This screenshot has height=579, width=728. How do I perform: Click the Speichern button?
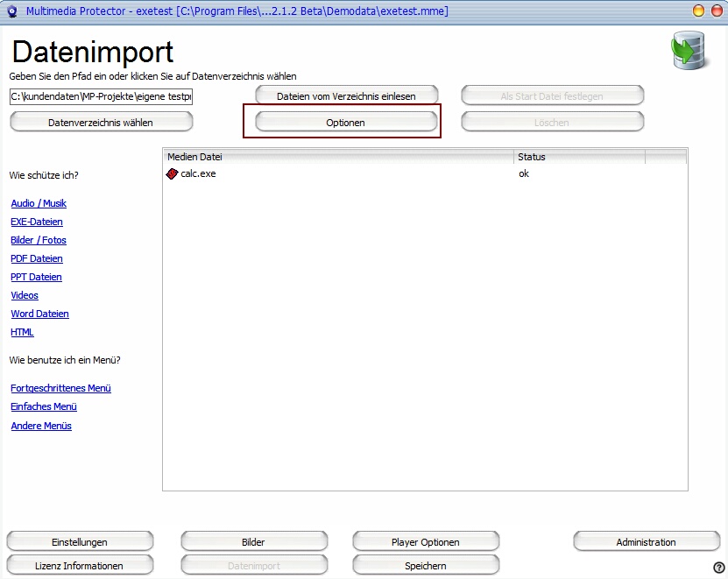[x=426, y=566]
